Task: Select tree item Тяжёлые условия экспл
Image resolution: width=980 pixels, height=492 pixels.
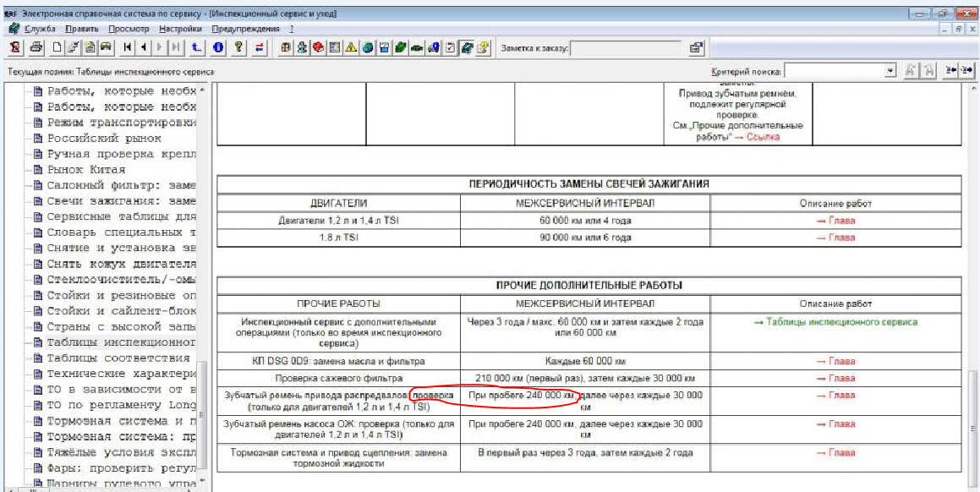Action: 123,451
